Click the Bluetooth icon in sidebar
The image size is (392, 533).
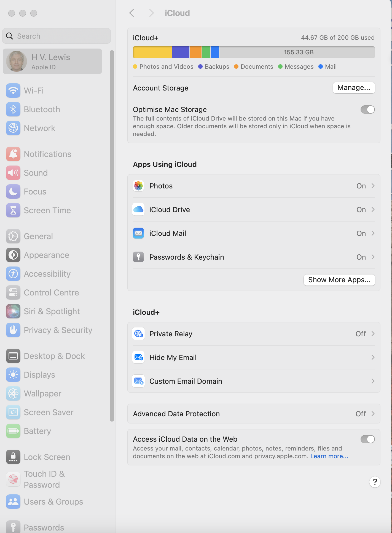(x=13, y=109)
